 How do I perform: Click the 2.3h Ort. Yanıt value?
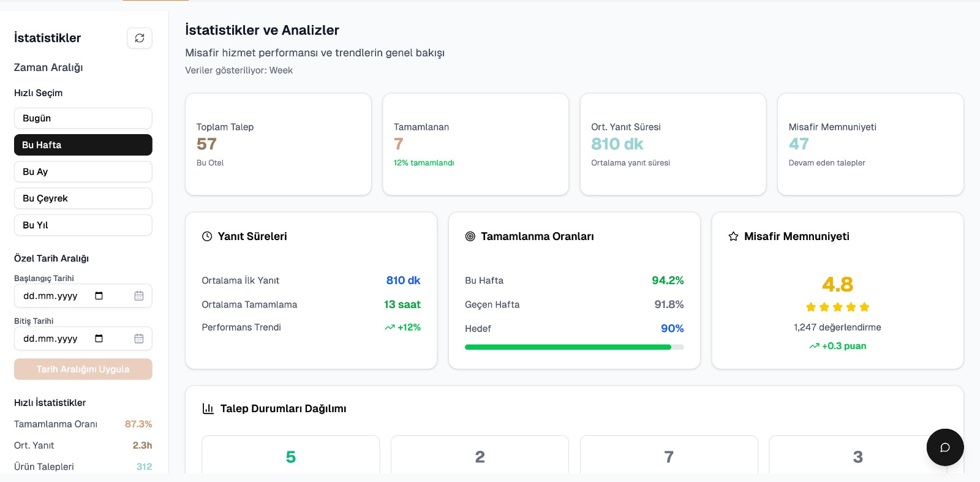pos(142,445)
